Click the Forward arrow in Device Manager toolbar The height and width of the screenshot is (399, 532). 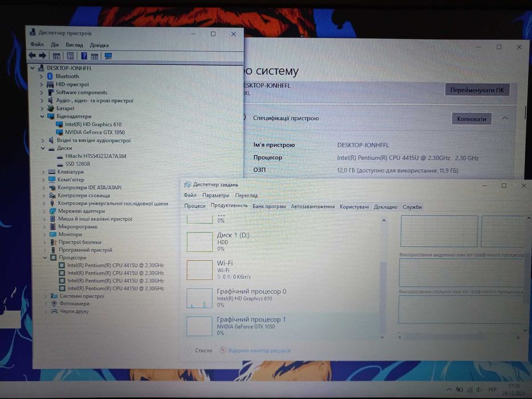(x=42, y=56)
